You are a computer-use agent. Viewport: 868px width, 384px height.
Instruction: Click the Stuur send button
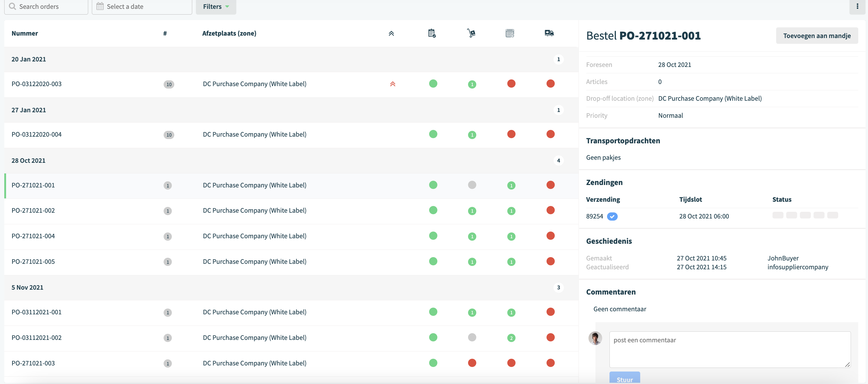(624, 378)
